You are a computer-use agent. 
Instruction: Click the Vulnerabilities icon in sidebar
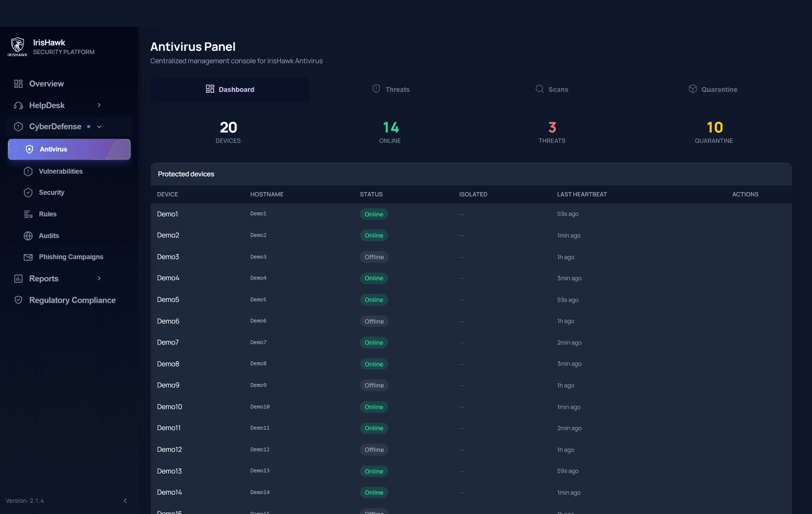click(x=28, y=172)
